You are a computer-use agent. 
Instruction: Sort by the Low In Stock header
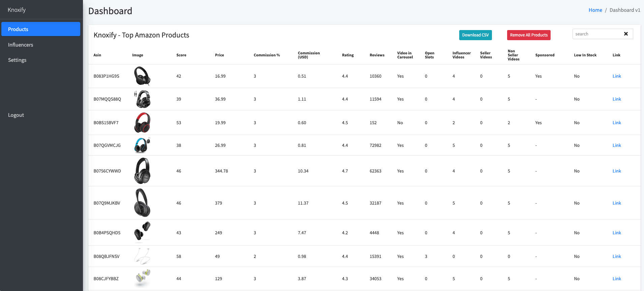click(x=585, y=55)
